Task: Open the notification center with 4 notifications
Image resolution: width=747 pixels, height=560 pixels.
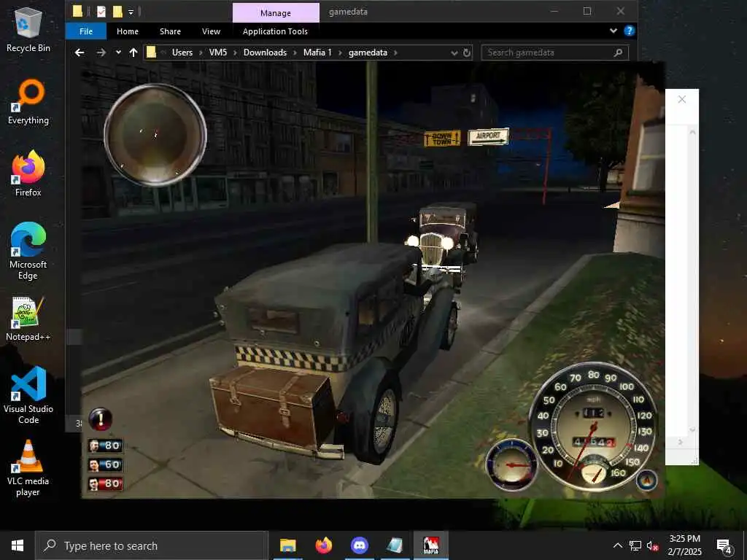Action: click(724, 546)
